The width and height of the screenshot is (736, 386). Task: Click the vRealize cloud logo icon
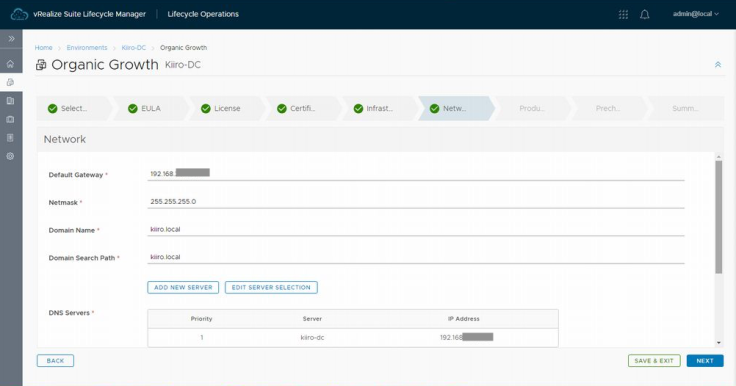19,14
